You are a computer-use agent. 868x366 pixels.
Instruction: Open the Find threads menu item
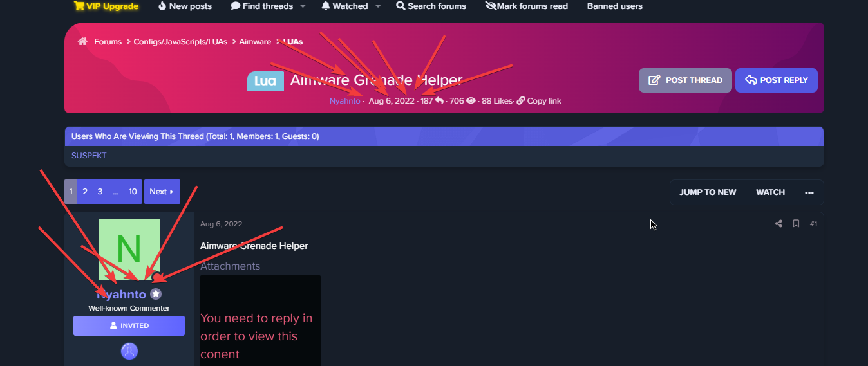[261, 6]
